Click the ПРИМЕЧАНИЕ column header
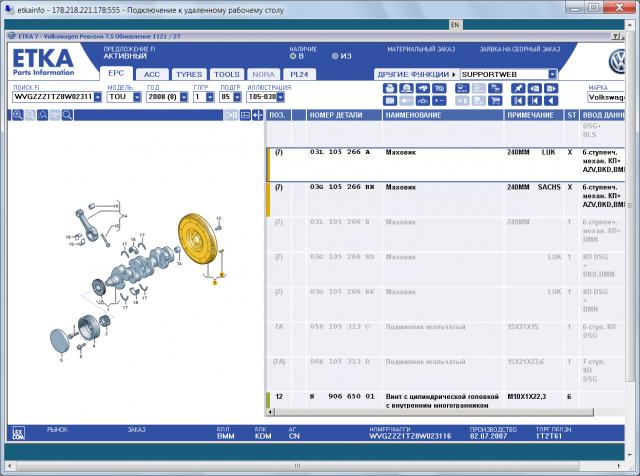The height and width of the screenshot is (476, 640). point(534,115)
